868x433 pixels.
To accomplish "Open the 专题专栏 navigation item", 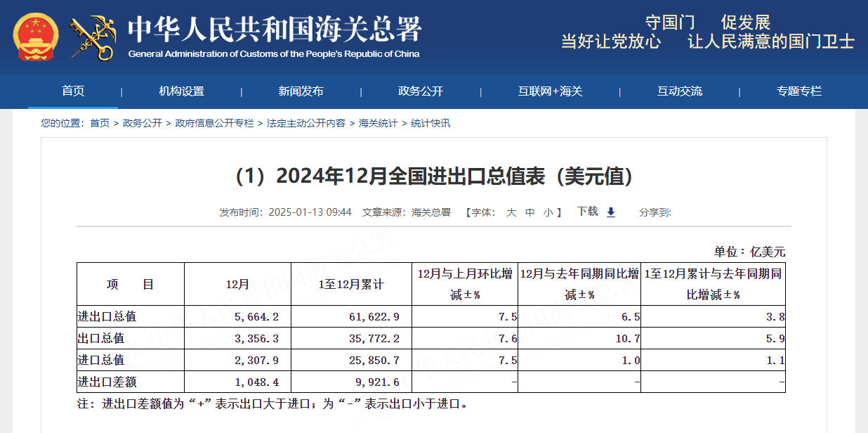I will pos(798,91).
